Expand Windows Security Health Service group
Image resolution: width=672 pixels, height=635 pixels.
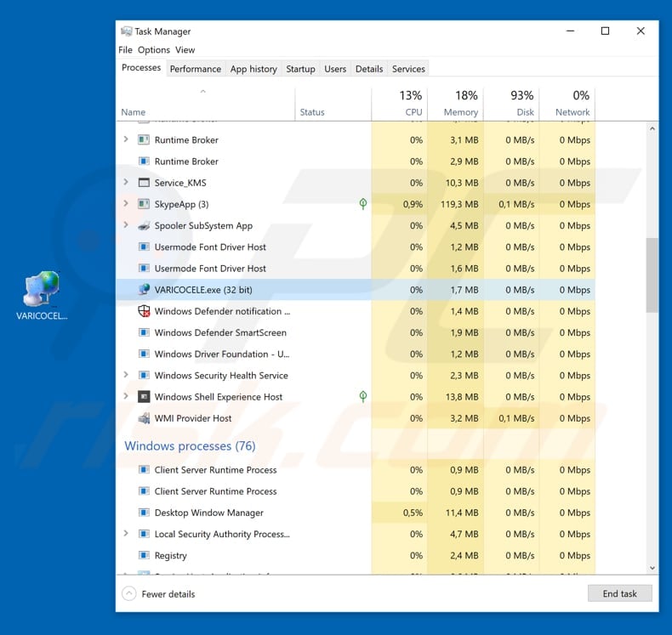click(126, 375)
